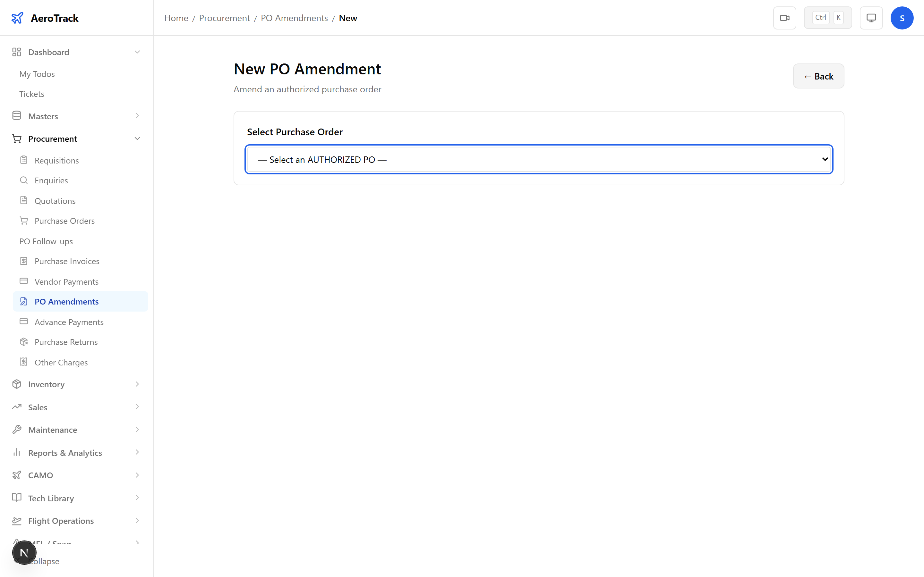
Task: Click the Vendor Payments card icon
Action: pyautogui.click(x=24, y=281)
